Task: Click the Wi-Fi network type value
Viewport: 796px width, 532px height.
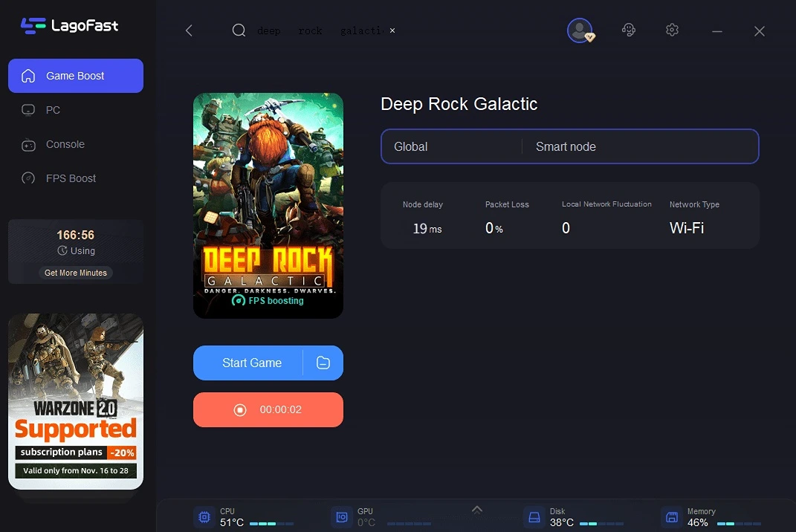Action: 687,228
